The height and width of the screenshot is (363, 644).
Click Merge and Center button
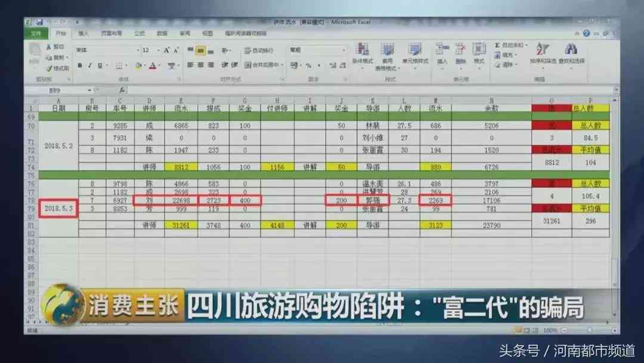261,65
